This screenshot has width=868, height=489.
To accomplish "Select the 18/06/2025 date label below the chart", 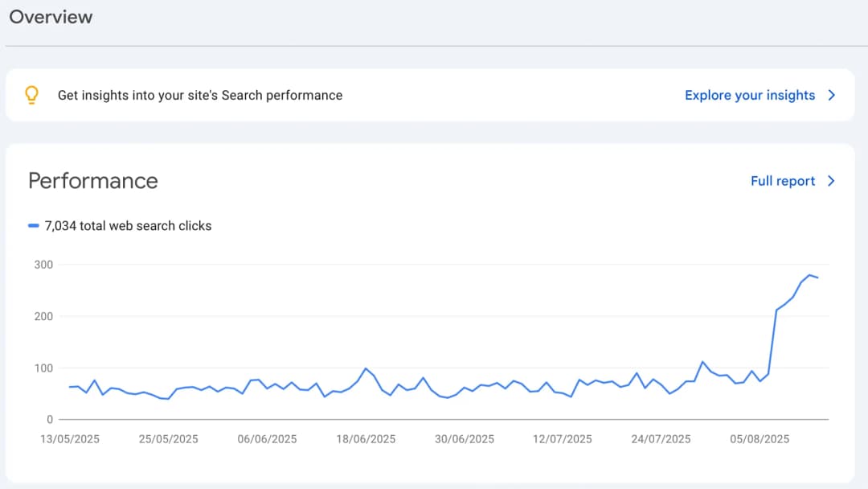I will coord(366,439).
